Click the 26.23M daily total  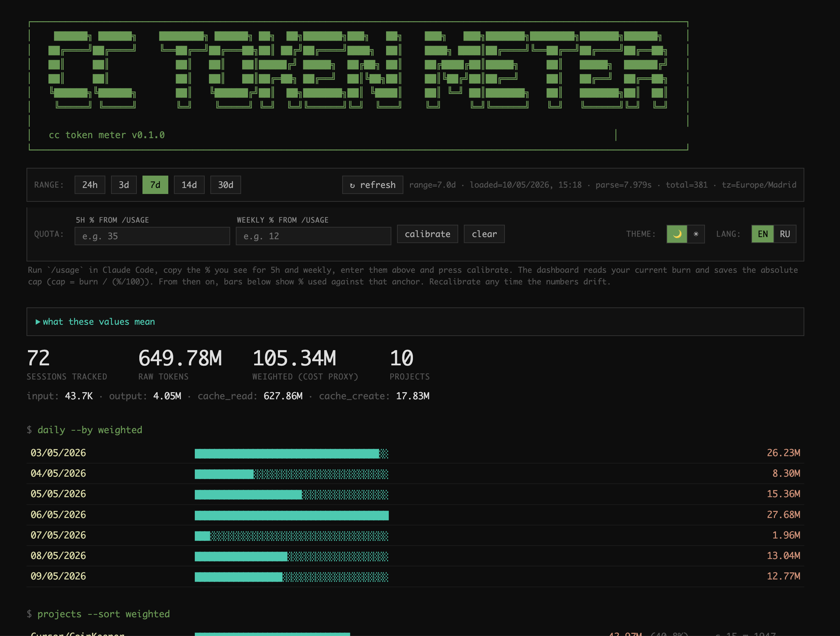pyautogui.click(x=783, y=453)
